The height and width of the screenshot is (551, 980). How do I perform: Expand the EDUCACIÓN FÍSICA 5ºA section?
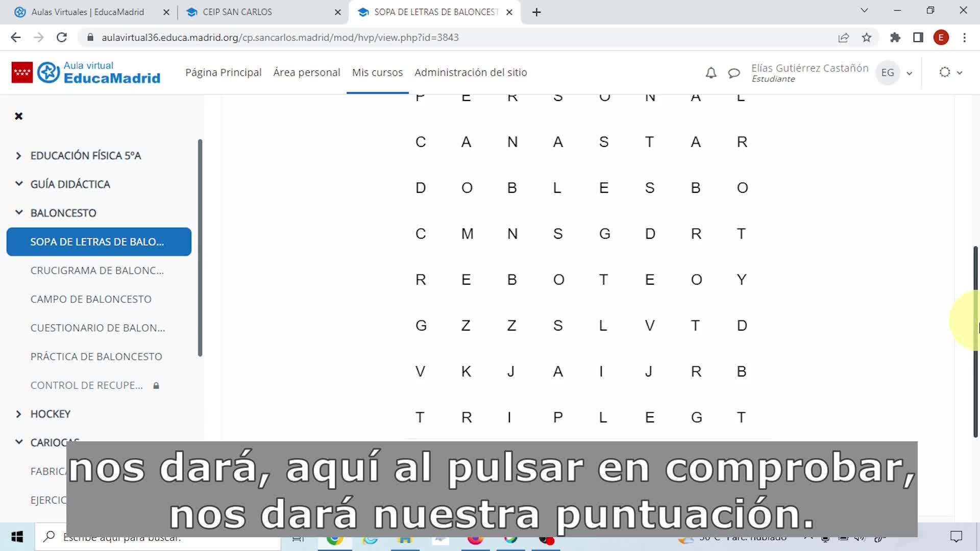click(x=19, y=156)
